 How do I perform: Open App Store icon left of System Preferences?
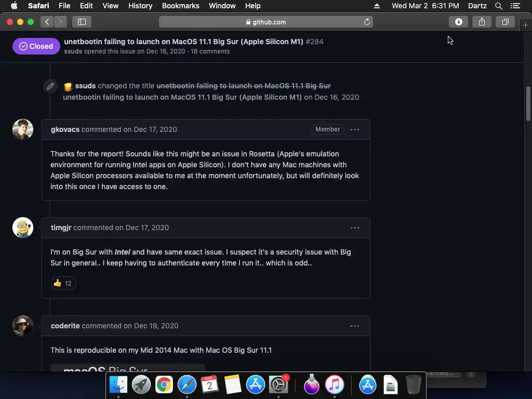click(255, 385)
